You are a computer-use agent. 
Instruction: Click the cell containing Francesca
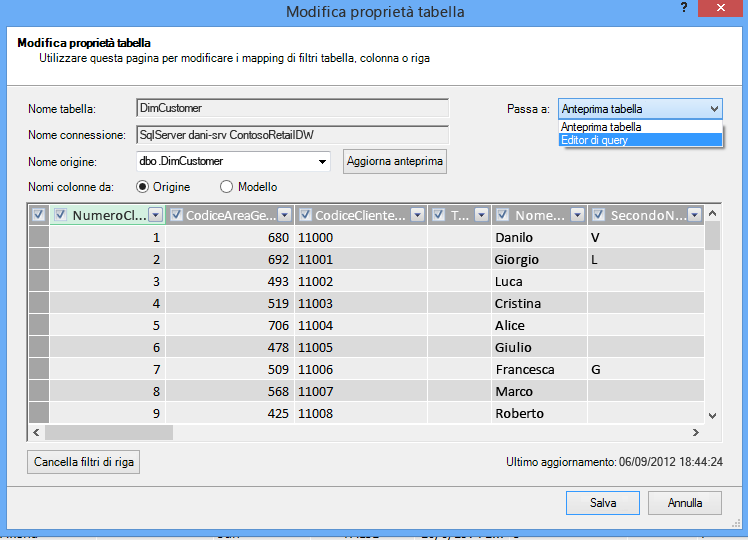point(539,369)
